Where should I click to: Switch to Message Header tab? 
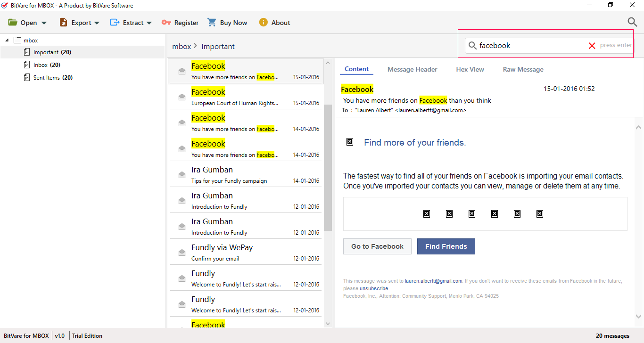point(412,69)
